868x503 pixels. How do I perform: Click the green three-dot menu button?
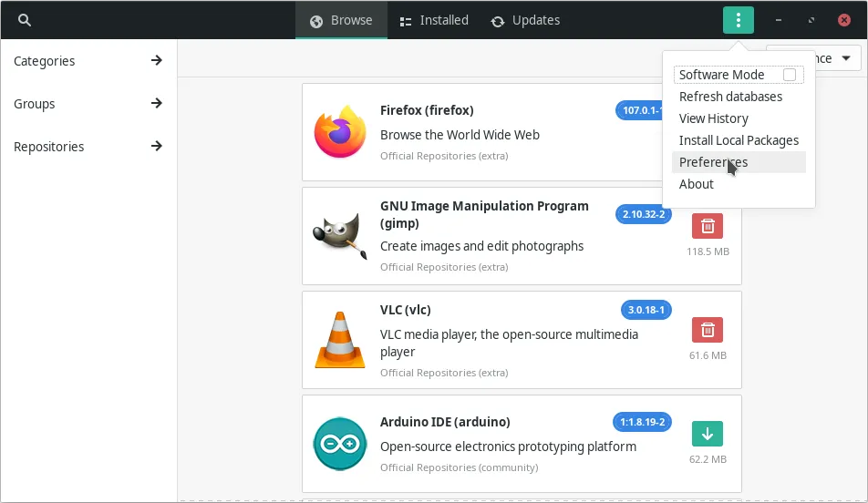pos(738,20)
